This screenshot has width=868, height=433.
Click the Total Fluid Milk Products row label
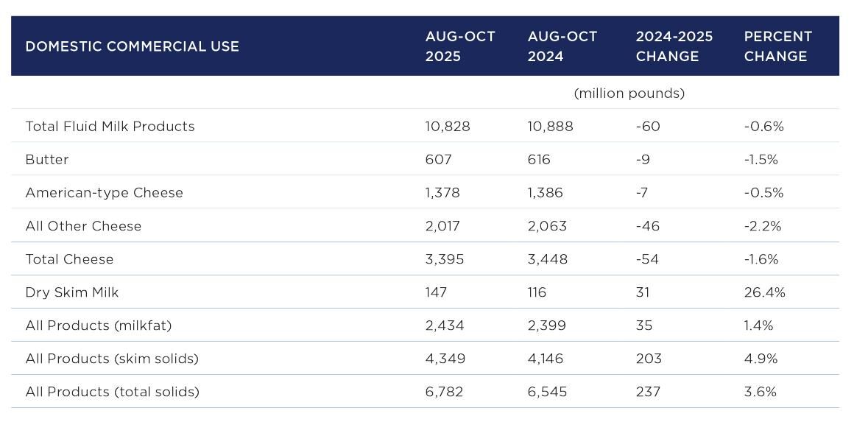[x=110, y=127]
